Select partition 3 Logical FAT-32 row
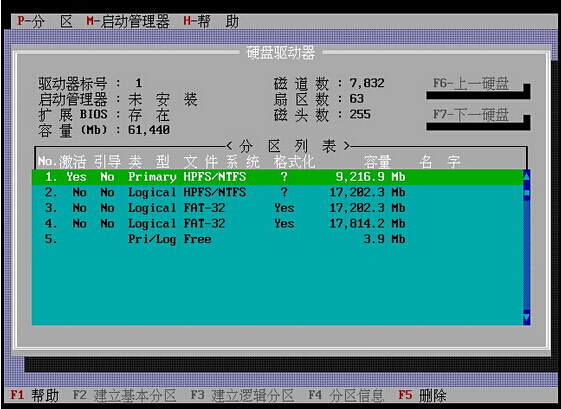Image resolution: width=561 pixels, height=409 pixels. pos(277,208)
